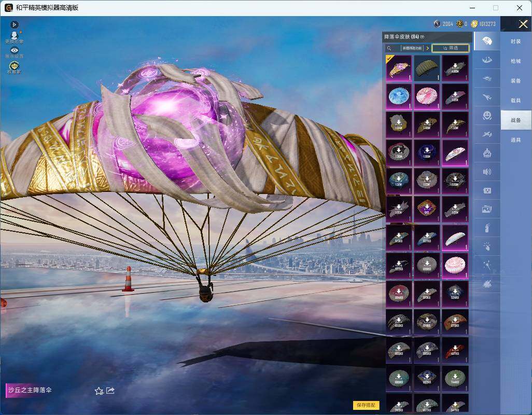Click the info icon beside 降落伞皮肤 title
This screenshot has height=415, width=532.
(423, 37)
